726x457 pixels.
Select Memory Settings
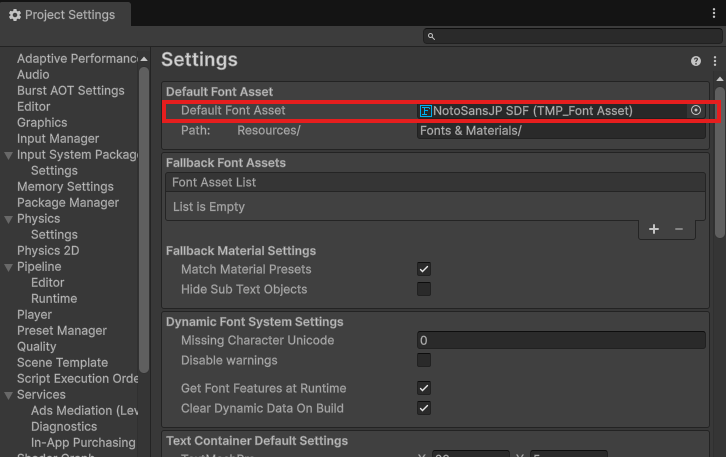coord(65,186)
